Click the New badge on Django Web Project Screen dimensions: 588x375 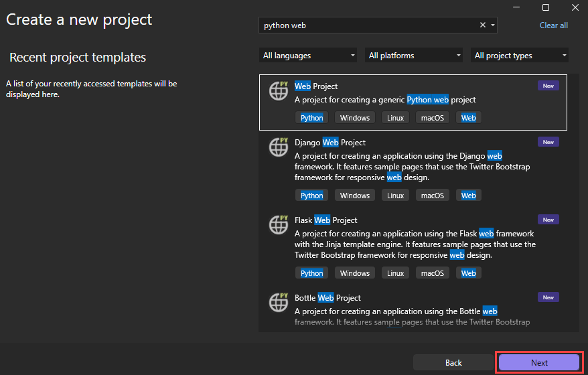click(548, 142)
